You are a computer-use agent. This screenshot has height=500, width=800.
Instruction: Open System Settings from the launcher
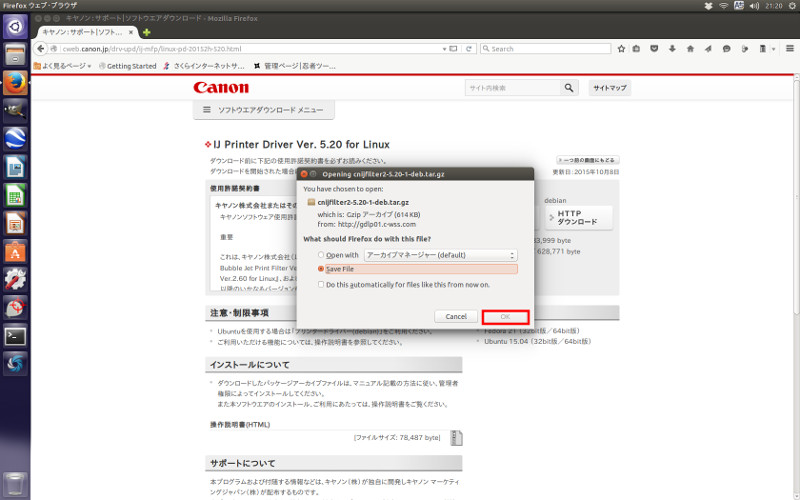(15, 280)
